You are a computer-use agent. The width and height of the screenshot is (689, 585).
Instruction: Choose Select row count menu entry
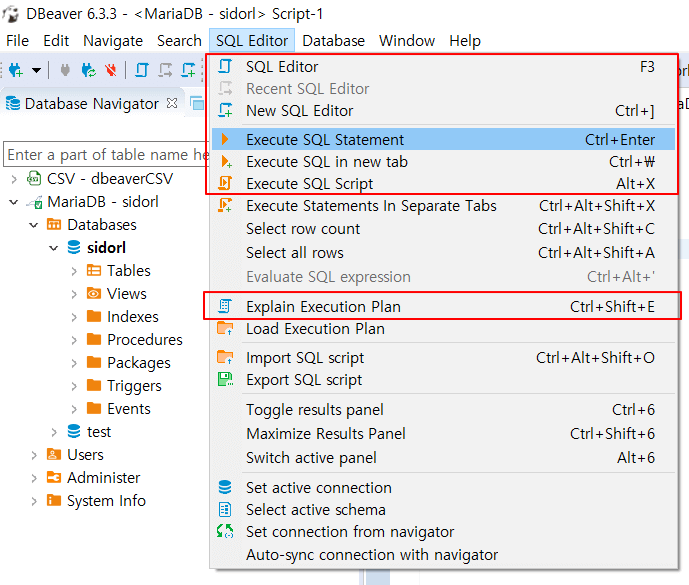pos(443,229)
